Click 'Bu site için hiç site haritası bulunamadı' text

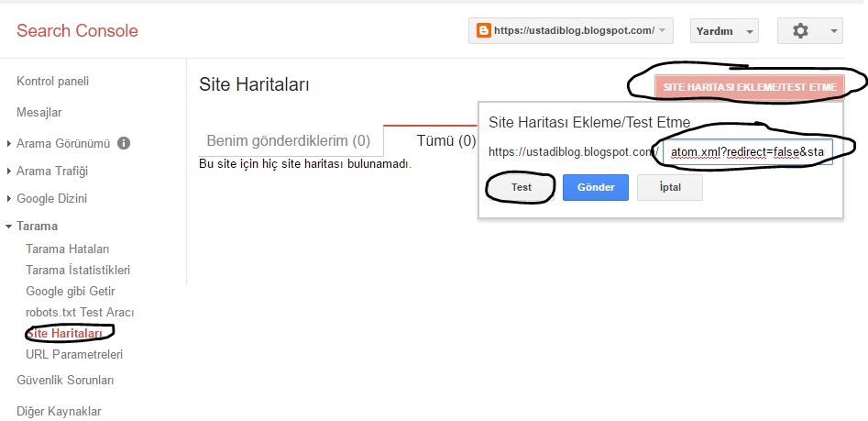pos(305,164)
